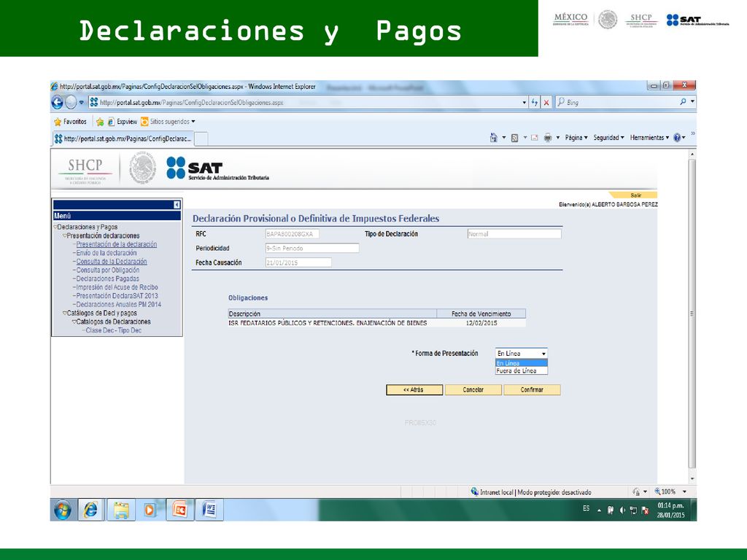The image size is (747, 560).
Task: Open the Print options dropdown arrow
Action: 558,138
